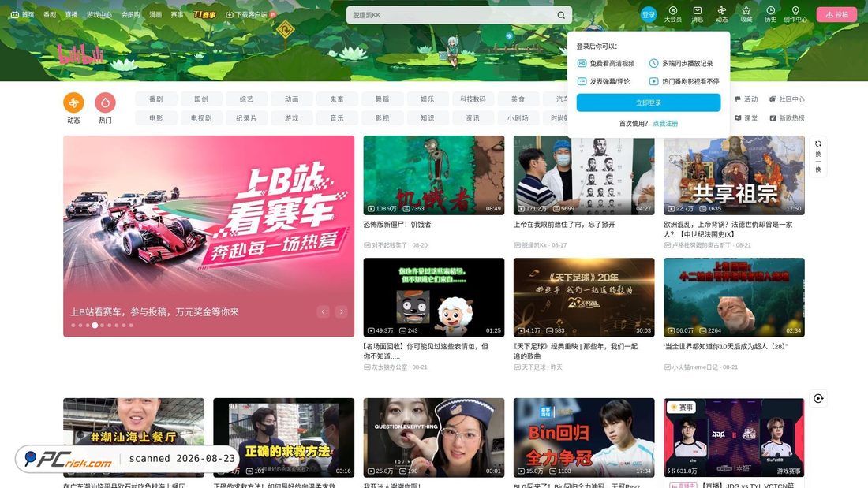Open the 饥饿者 zombie video thumbnail

click(x=434, y=175)
